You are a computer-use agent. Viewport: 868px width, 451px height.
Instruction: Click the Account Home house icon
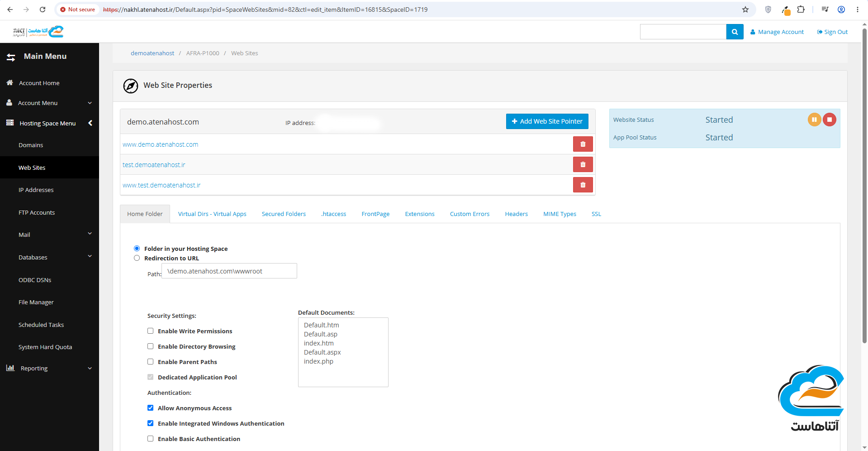(x=9, y=83)
